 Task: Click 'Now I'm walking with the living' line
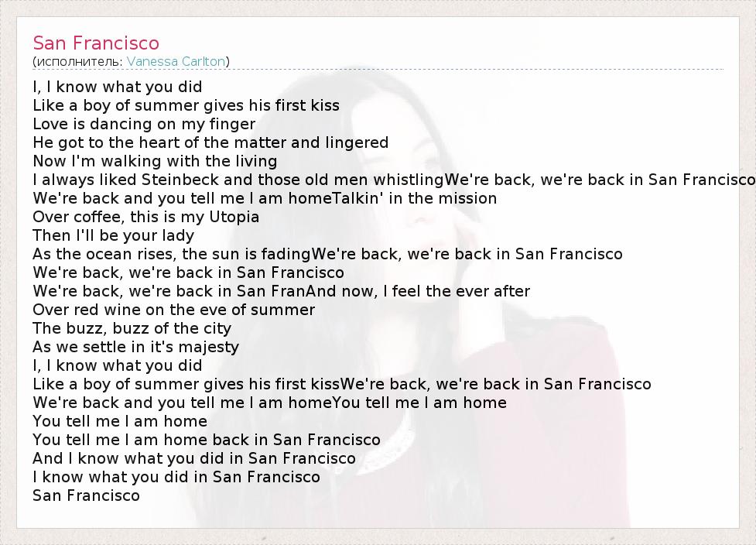[x=155, y=161]
